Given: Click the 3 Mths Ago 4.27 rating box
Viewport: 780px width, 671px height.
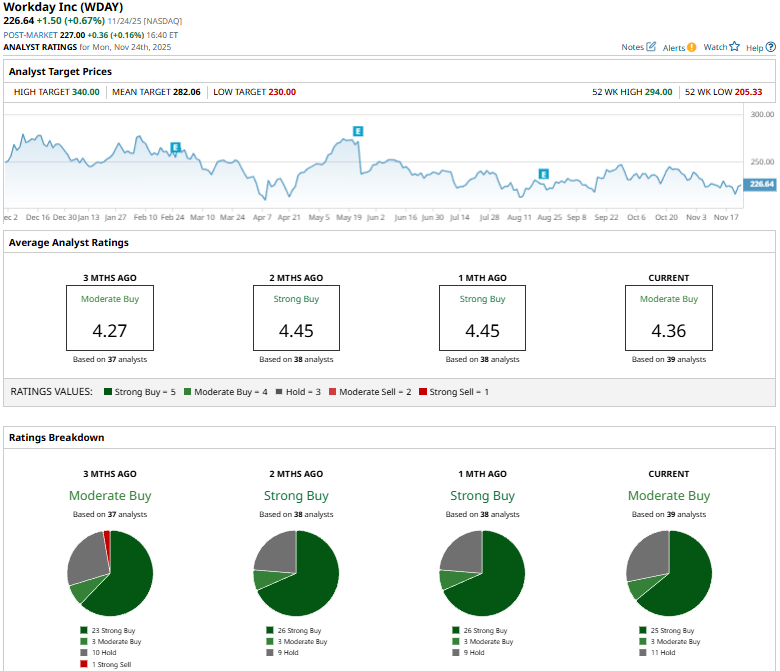Looking at the screenshot, I should point(110,318).
